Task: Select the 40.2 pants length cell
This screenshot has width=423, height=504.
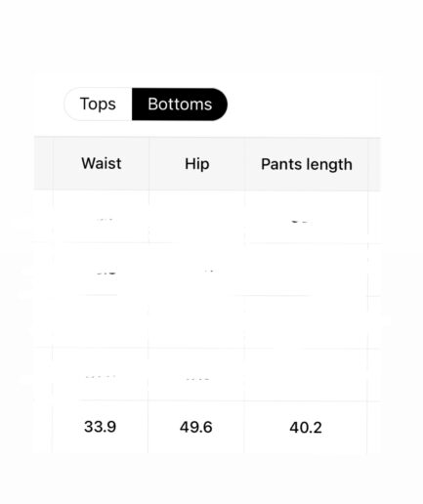Action: [x=306, y=427]
